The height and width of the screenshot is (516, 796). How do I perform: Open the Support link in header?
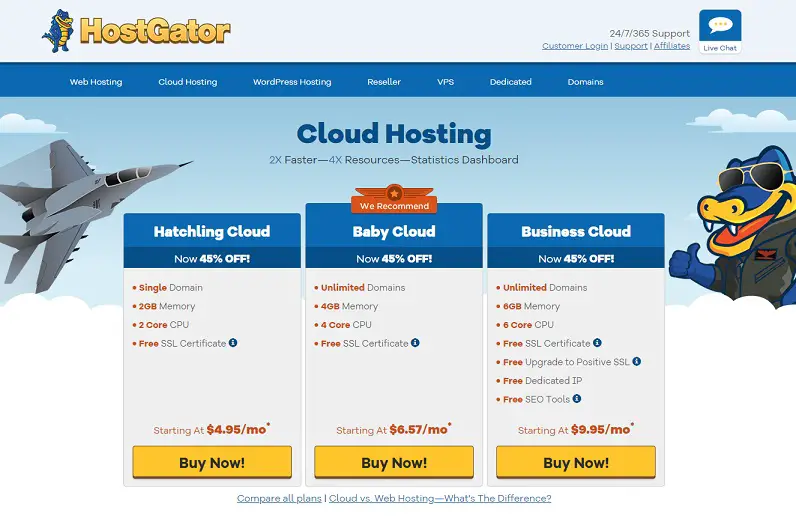[631, 46]
